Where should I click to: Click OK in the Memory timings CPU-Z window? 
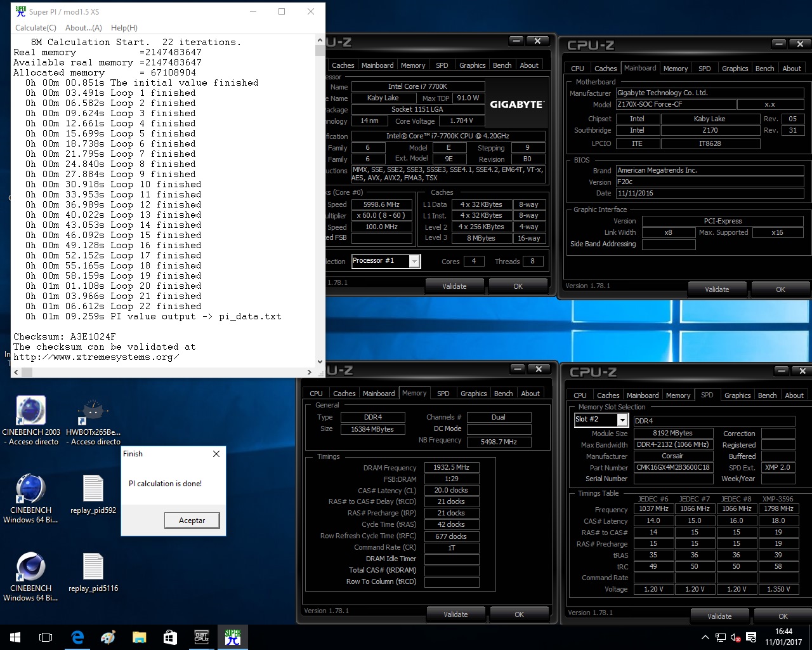point(519,614)
